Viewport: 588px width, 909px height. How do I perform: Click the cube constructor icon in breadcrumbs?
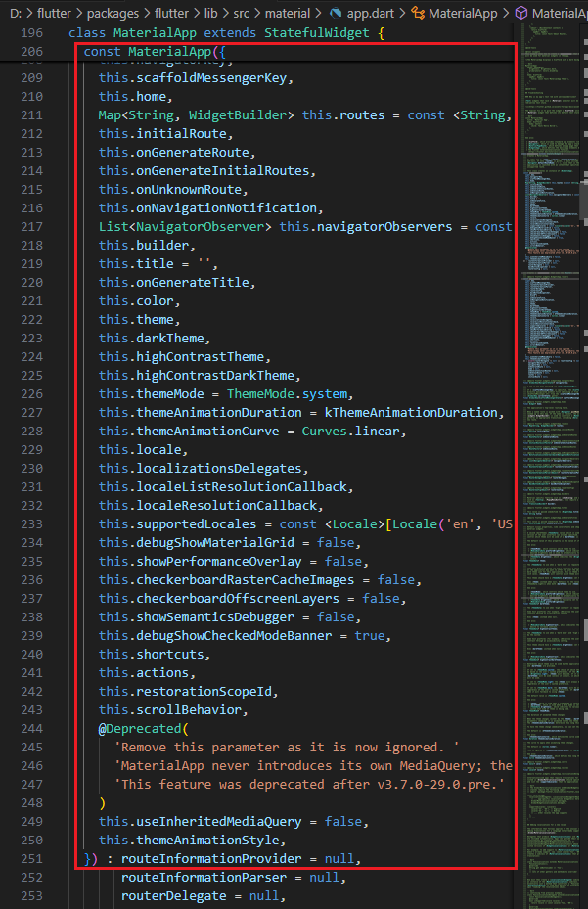(521, 13)
